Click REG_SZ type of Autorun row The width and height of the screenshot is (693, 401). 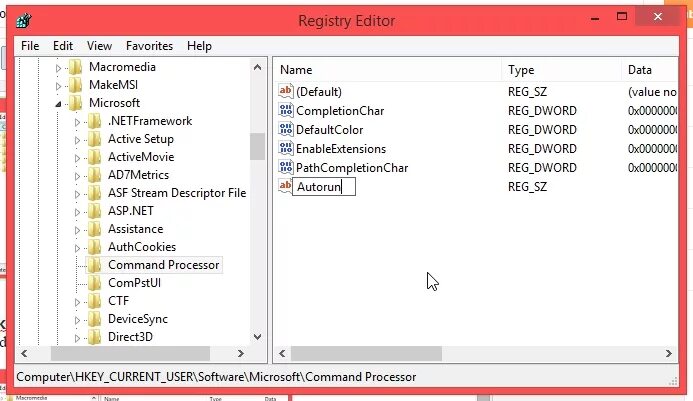click(527, 187)
